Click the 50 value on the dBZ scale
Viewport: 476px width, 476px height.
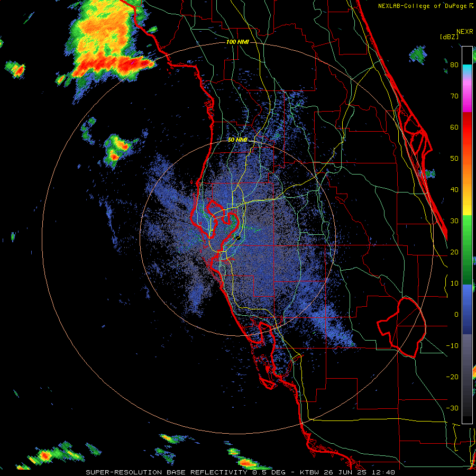pyautogui.click(x=454, y=159)
